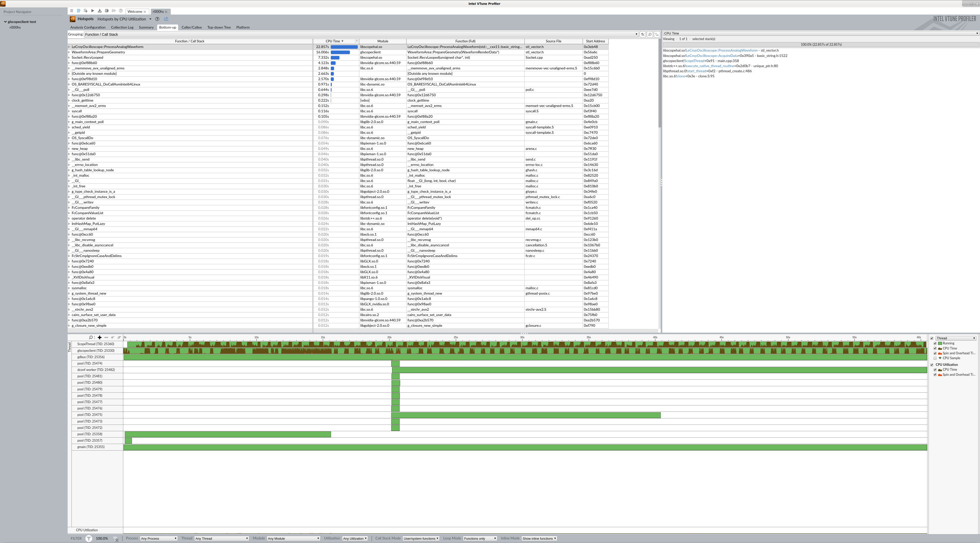Zoom out the timeline with the minus icon
This screenshot has width=980, height=543.
pyautogui.click(x=106, y=337)
